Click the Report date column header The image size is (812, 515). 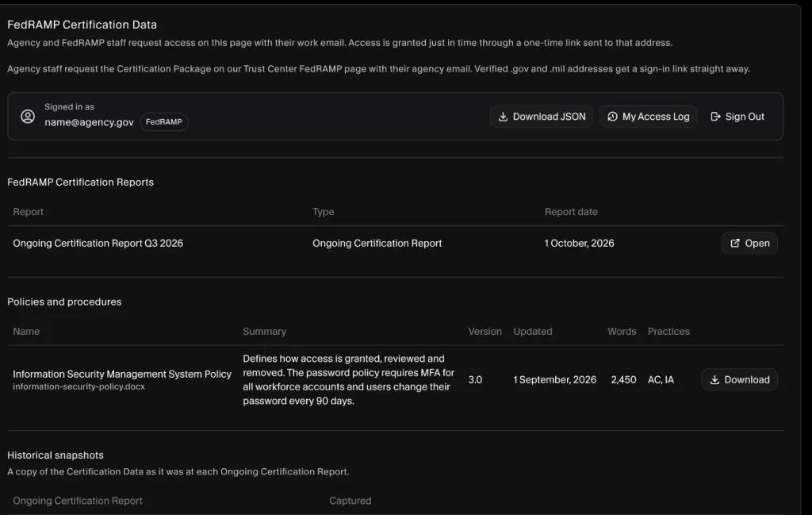pos(571,211)
